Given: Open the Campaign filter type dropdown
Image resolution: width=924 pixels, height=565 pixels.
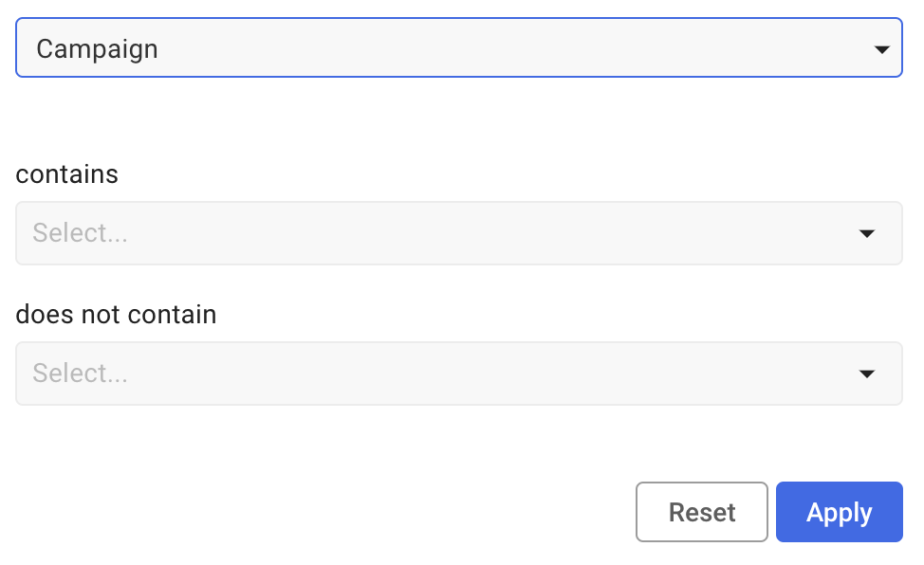Looking at the screenshot, I should [x=459, y=48].
